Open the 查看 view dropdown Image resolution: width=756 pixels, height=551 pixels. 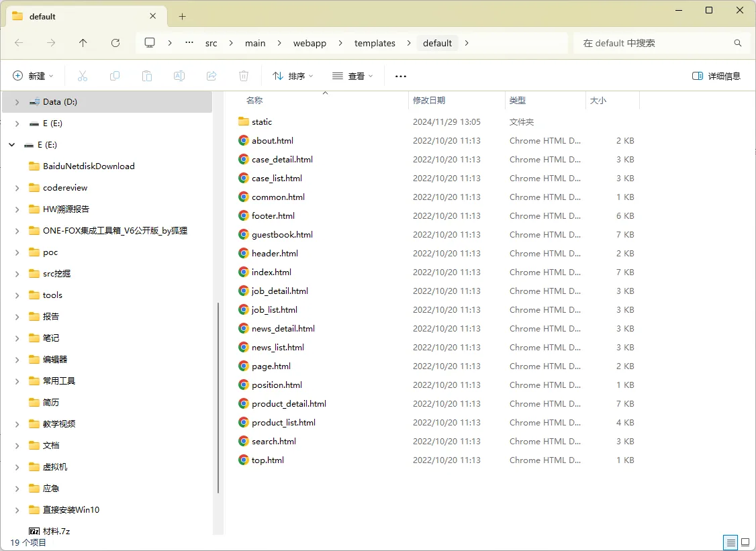coord(352,76)
